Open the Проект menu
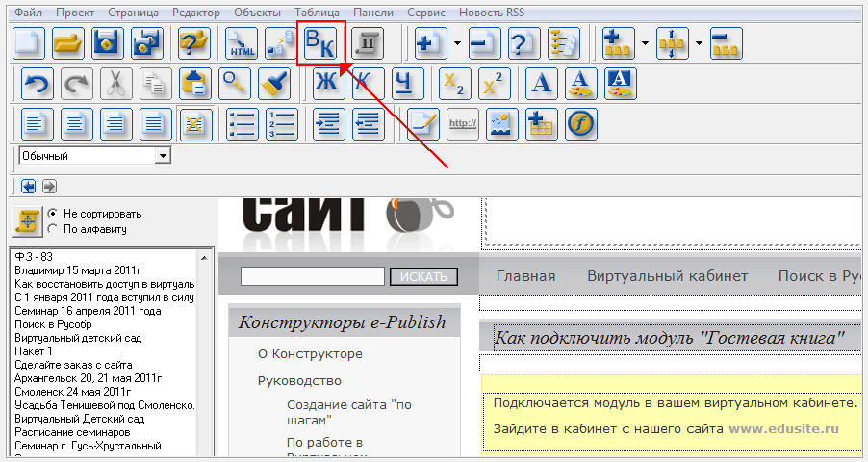868x462 pixels. 75,13
